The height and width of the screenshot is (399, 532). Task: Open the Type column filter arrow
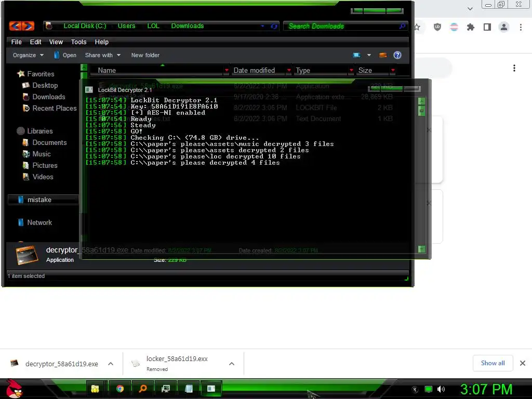click(x=351, y=70)
